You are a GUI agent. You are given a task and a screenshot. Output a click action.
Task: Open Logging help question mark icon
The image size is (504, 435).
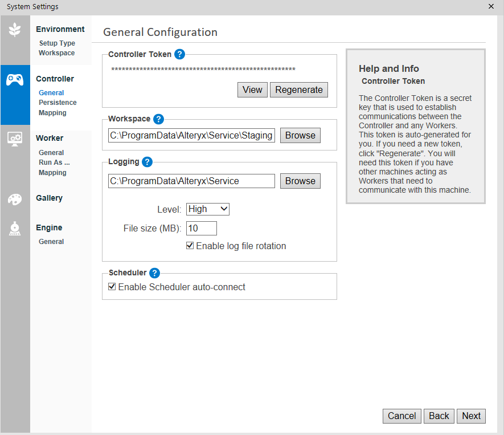point(147,162)
